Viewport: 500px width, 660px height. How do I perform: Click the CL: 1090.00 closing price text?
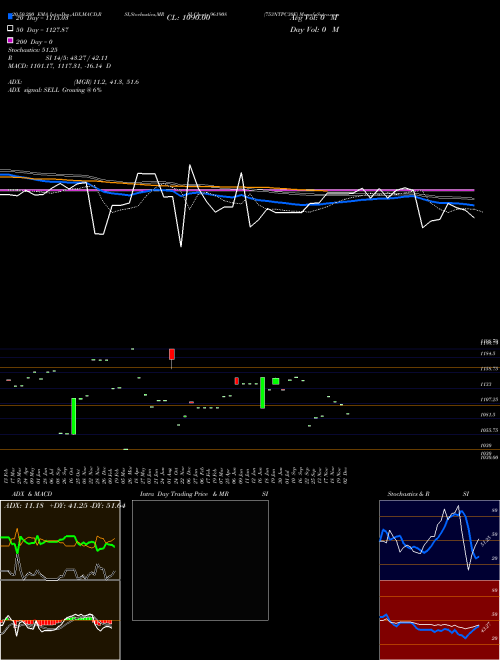(188, 18)
